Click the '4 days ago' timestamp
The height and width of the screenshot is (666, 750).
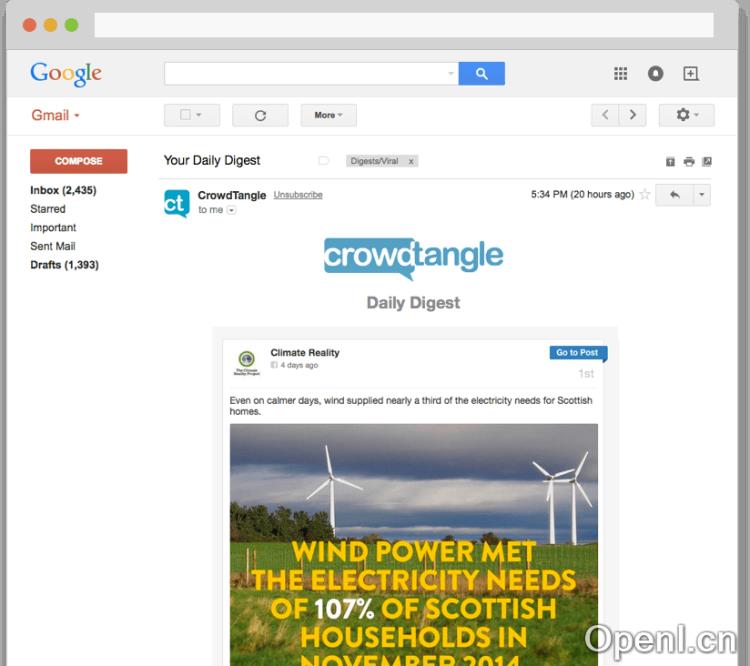coord(299,365)
